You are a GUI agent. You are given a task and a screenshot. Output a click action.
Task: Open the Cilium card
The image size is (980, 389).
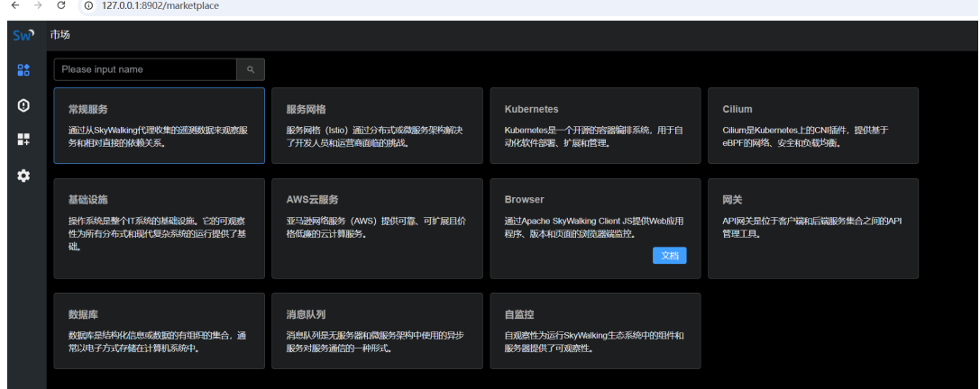pyautogui.click(x=813, y=125)
